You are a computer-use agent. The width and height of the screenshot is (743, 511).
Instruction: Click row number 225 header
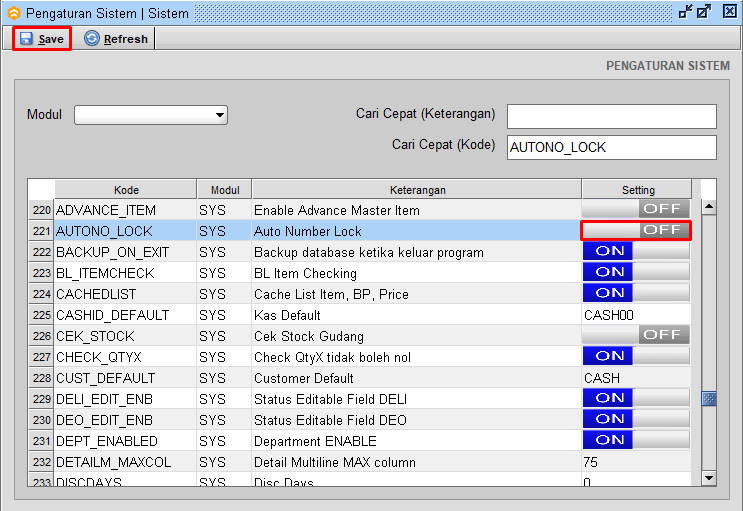coord(41,315)
